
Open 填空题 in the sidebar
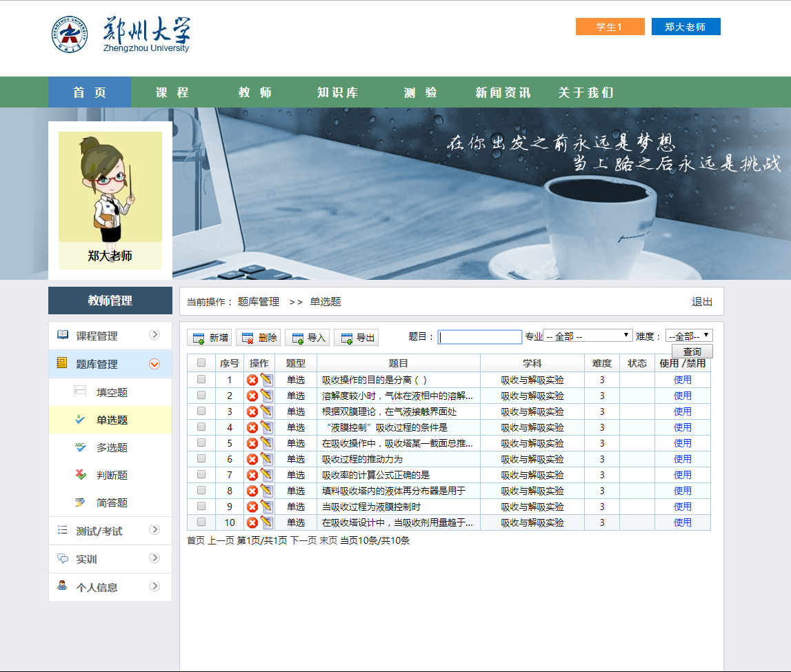pos(112,392)
